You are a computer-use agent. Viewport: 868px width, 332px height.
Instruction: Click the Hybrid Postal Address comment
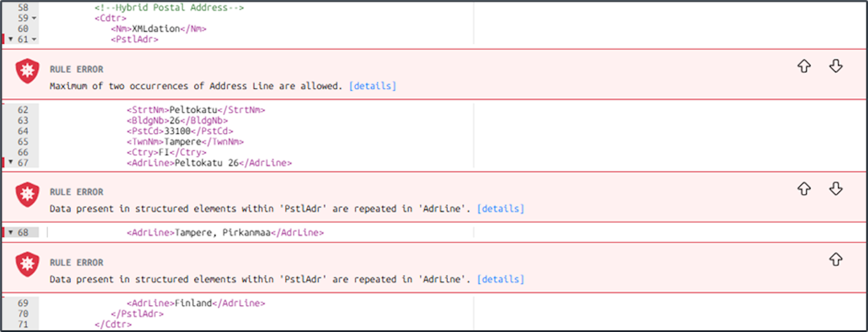(x=169, y=7)
